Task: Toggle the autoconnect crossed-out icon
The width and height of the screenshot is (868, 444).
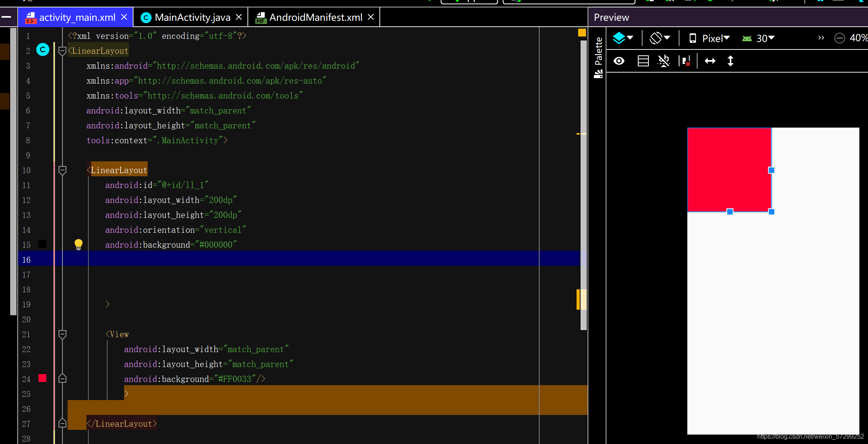Action: pyautogui.click(x=664, y=61)
